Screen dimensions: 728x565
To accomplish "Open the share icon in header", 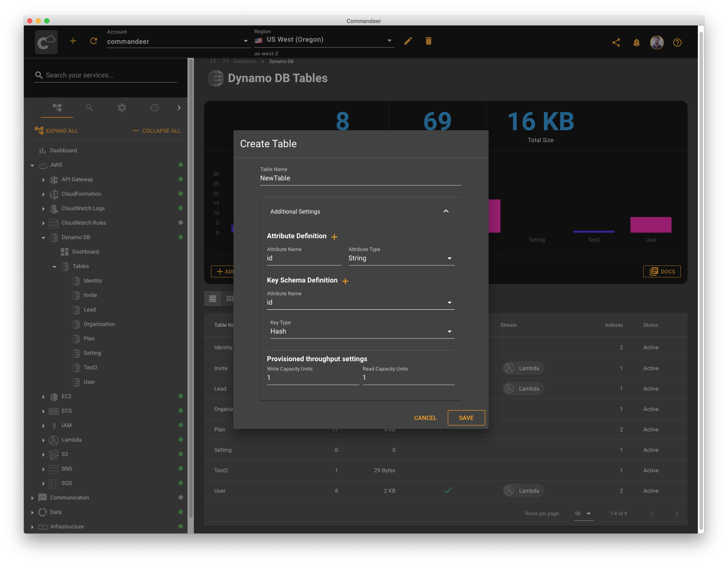I will point(616,43).
